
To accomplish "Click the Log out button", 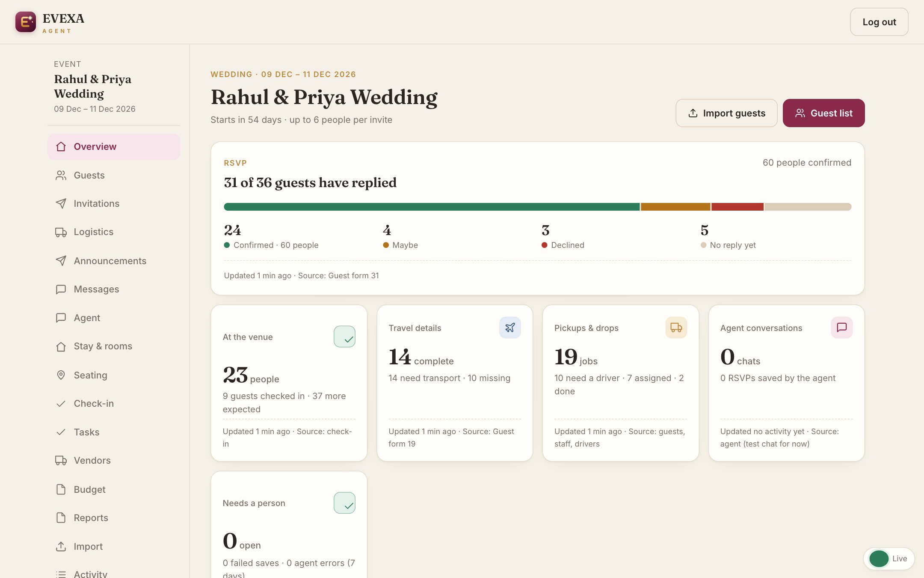I will click(879, 22).
